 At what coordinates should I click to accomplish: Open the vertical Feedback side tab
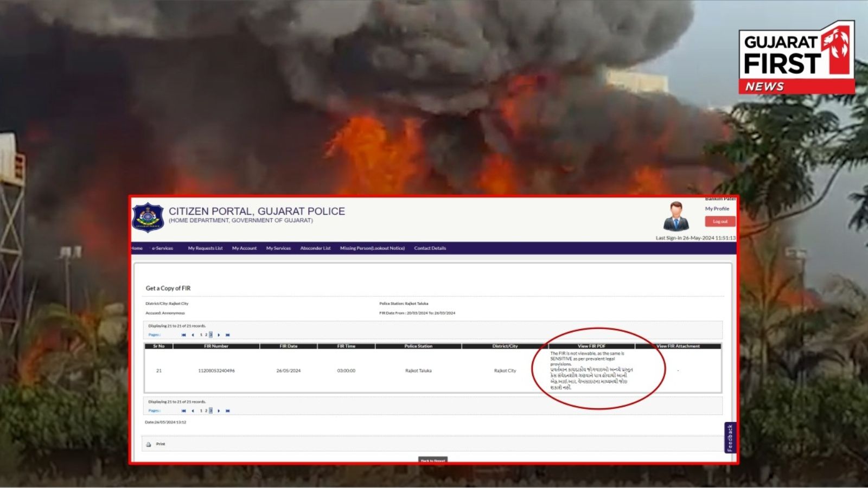[730, 438]
